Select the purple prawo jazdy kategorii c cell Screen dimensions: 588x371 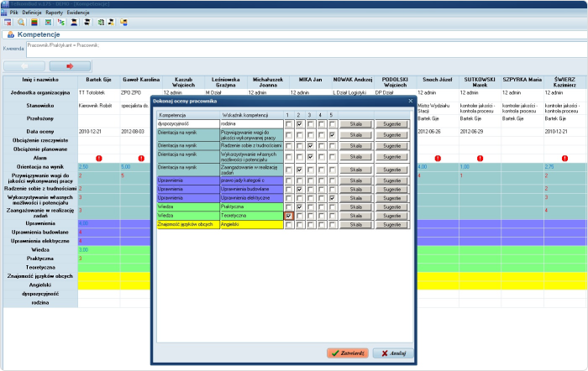pos(252,180)
